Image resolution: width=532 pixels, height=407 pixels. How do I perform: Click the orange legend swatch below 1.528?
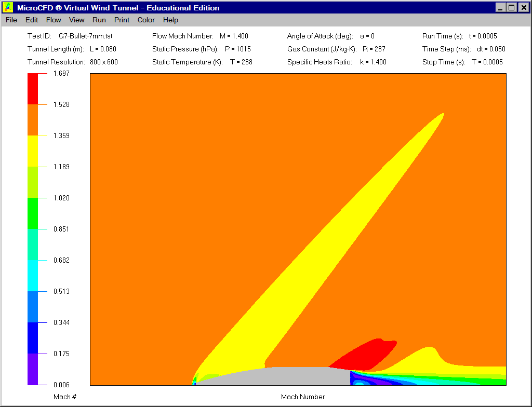point(33,120)
